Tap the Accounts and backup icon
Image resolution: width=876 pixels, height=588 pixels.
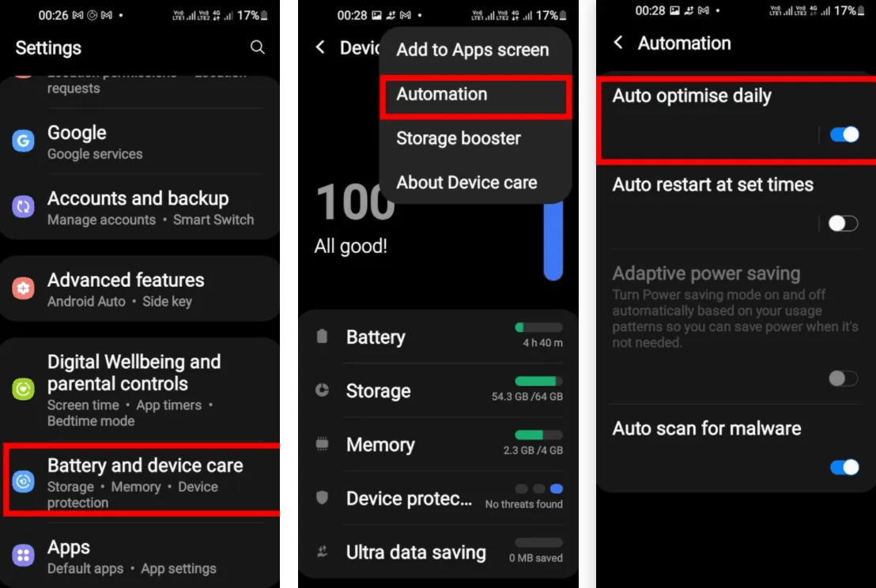23,207
